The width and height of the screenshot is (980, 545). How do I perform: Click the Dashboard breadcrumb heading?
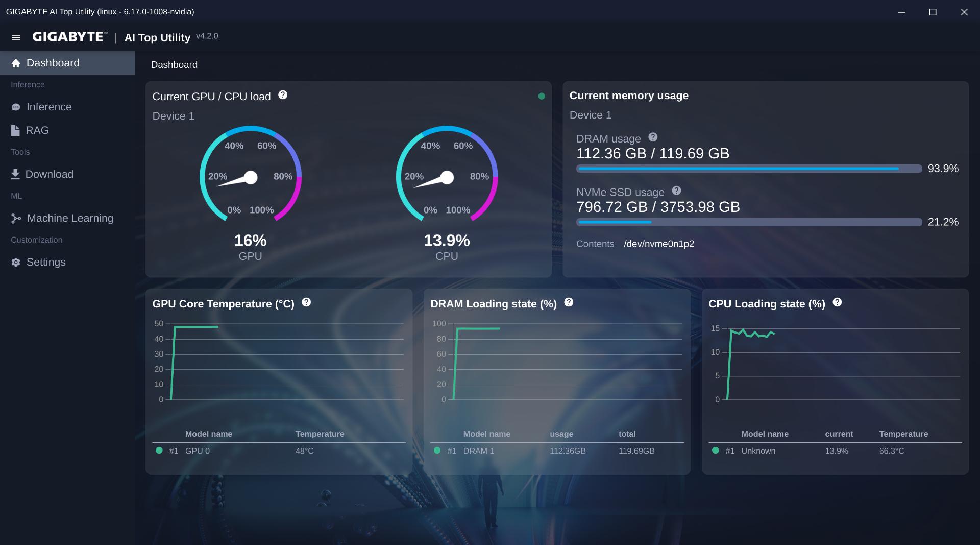(174, 65)
